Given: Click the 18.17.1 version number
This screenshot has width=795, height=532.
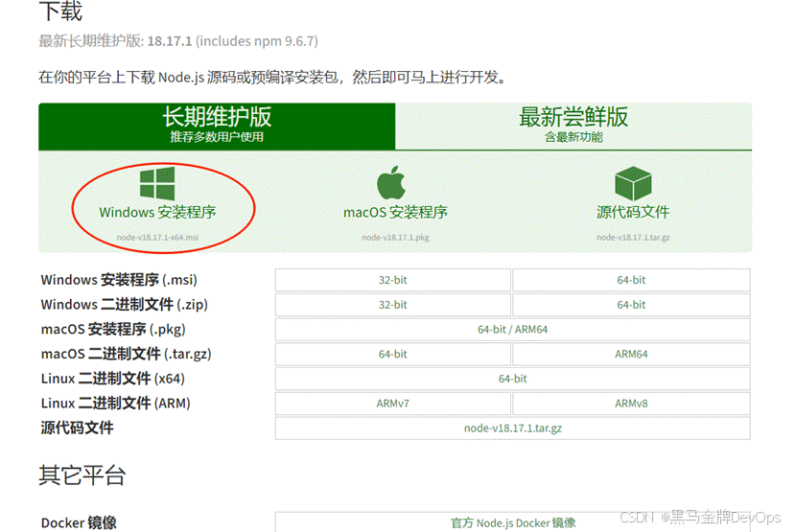Looking at the screenshot, I should (x=170, y=41).
